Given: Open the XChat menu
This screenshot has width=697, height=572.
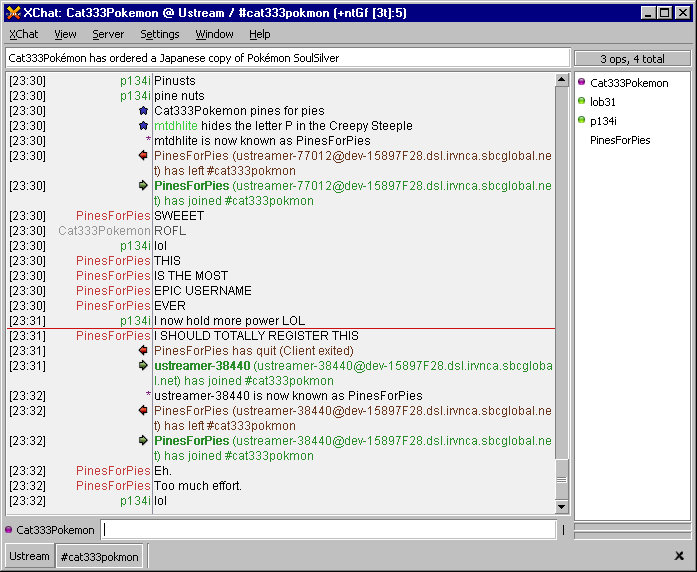Looking at the screenshot, I should tap(24, 34).
